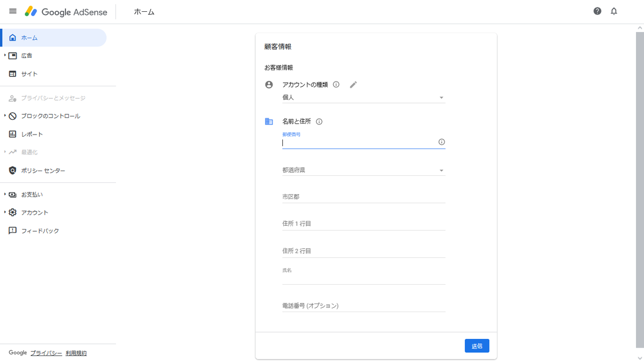
Task: Edit account type using the pencil icon
Action: point(353,84)
